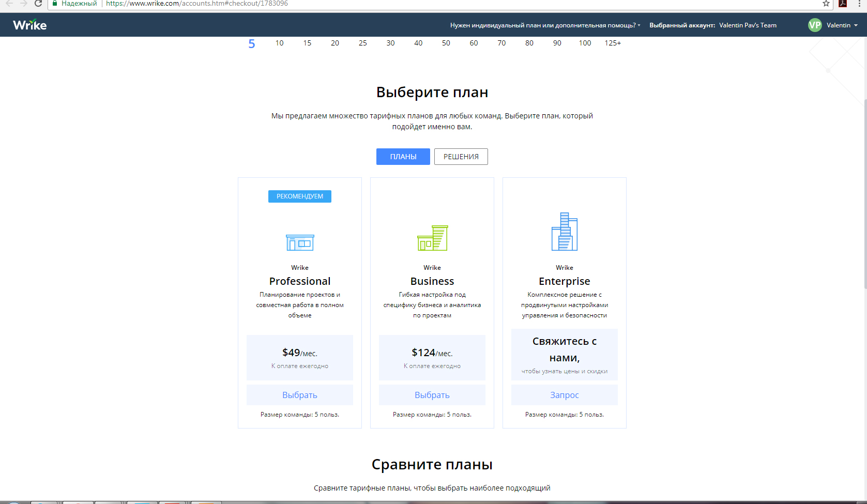The image size is (867, 504).
Task: Click the Professional plan storefront icon
Action: tap(300, 242)
